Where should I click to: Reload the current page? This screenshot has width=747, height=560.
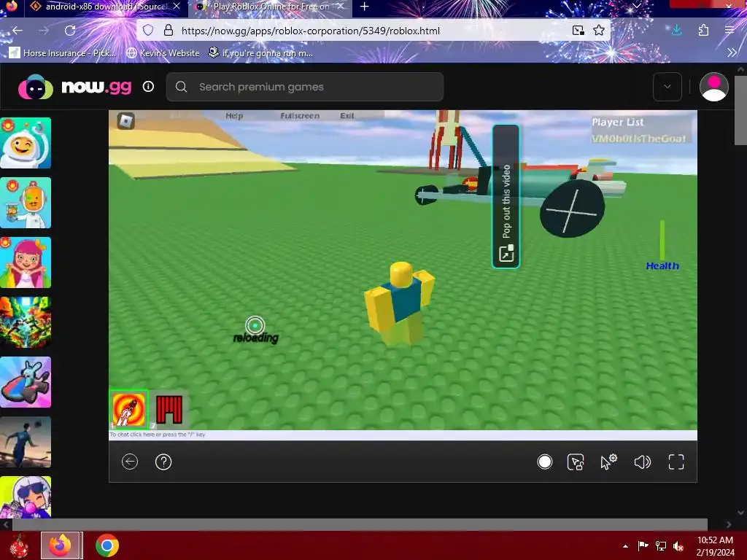pyautogui.click(x=70, y=31)
